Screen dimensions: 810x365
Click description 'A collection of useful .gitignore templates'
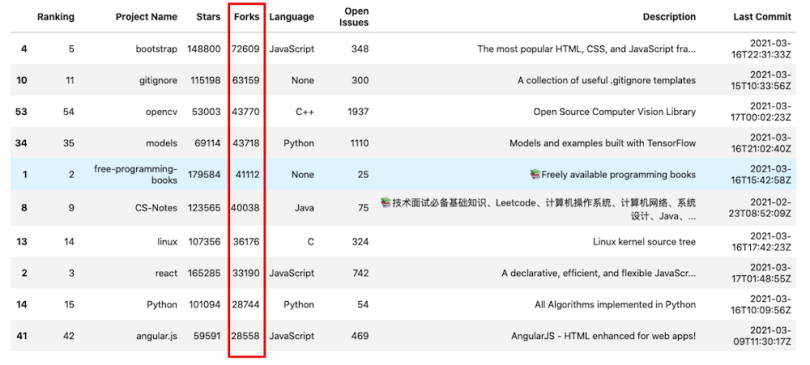point(606,80)
